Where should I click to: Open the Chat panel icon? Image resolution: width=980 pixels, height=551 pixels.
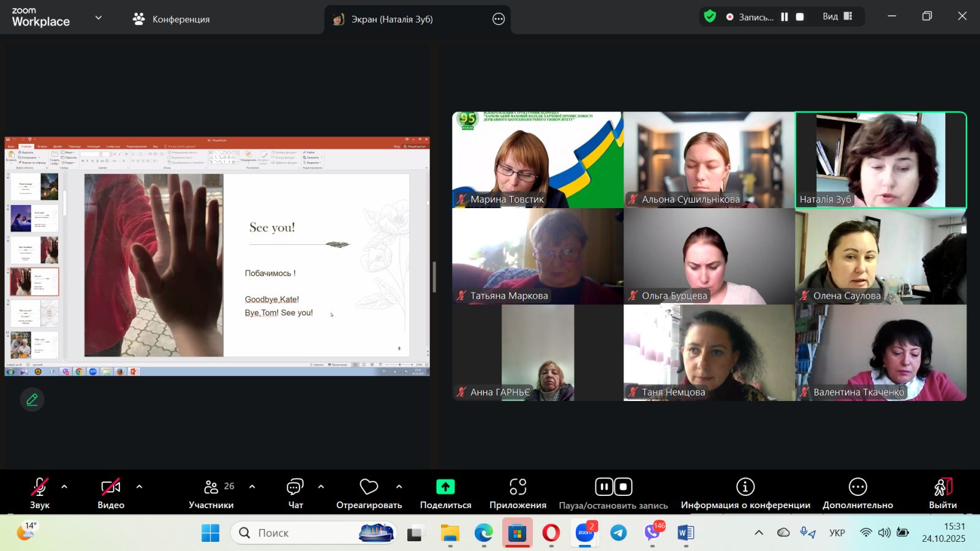coord(295,487)
